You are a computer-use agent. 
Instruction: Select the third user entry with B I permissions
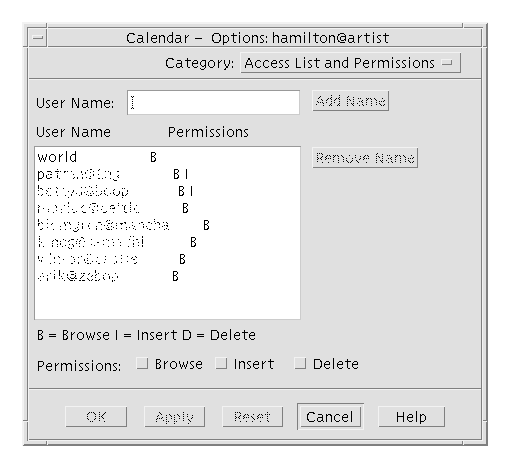(x=167, y=191)
